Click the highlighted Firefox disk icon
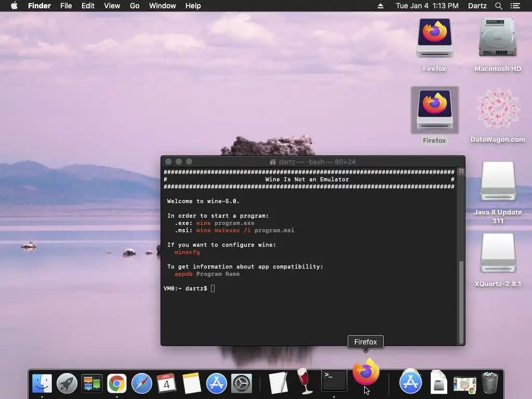532x399 pixels. pos(435,110)
